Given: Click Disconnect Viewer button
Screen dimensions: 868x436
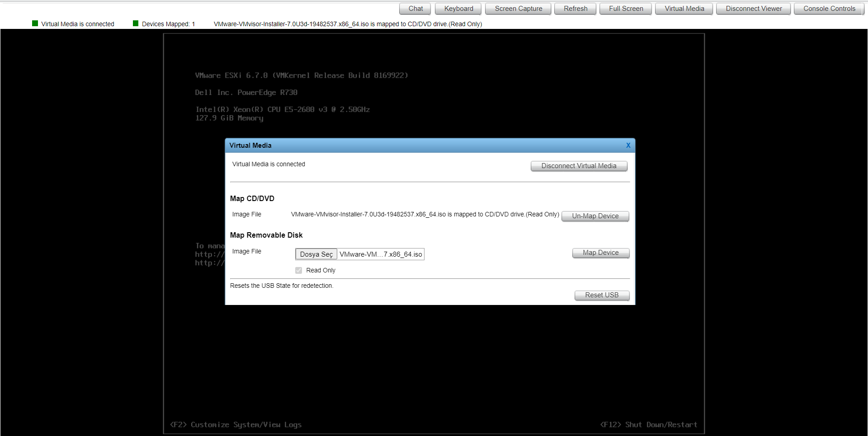Looking at the screenshot, I should pyautogui.click(x=754, y=9).
